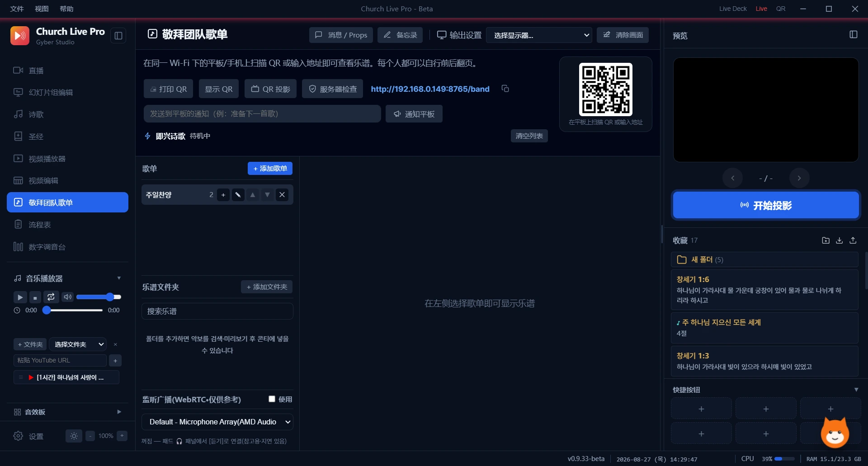The height and width of the screenshot is (466, 868).
Task: Open the 流程表 schedule page
Action: [x=67, y=225]
